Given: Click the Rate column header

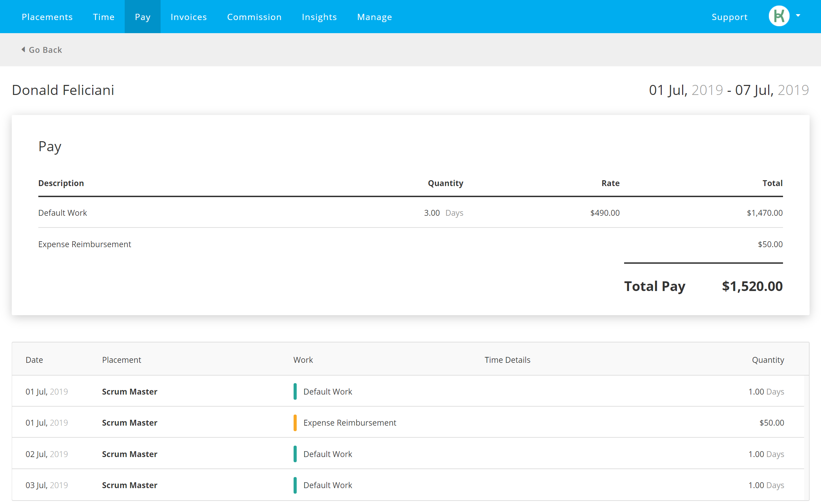Looking at the screenshot, I should 610,183.
